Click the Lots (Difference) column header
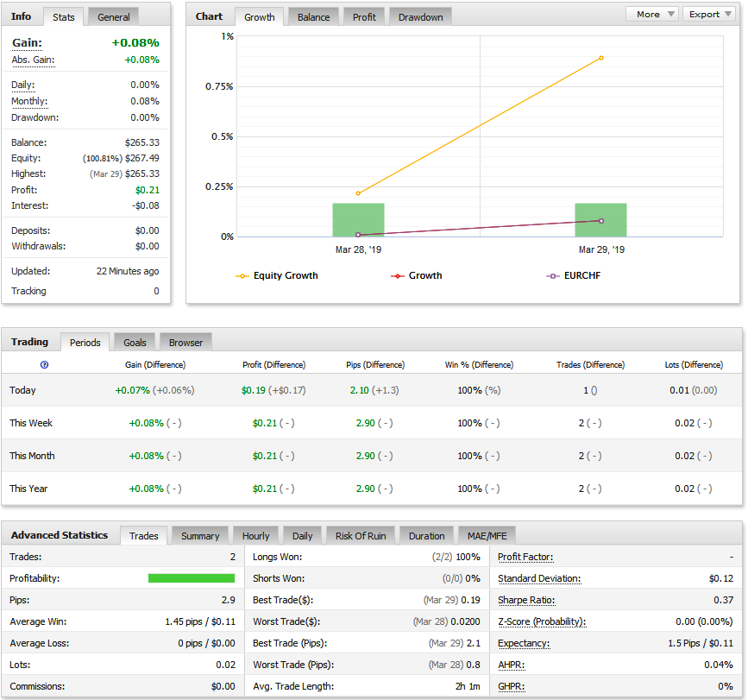 click(694, 364)
